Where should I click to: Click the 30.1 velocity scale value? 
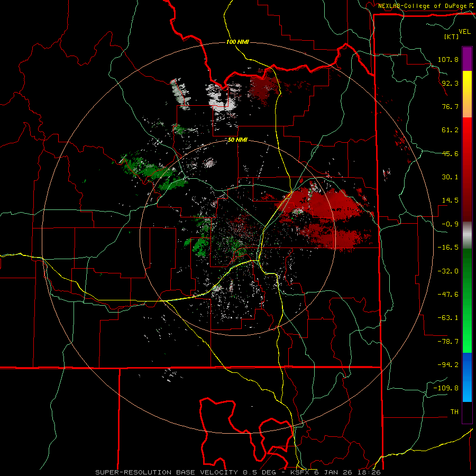coord(450,177)
